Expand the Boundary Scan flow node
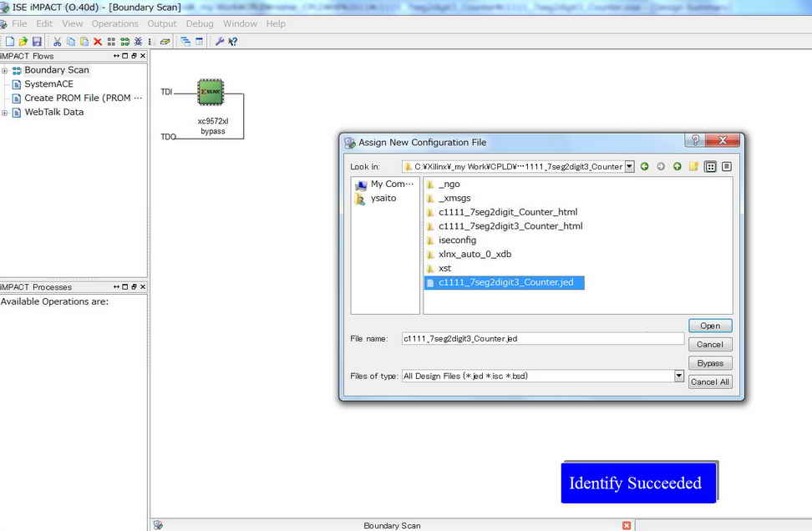The height and width of the screenshot is (531, 812). tap(5, 70)
